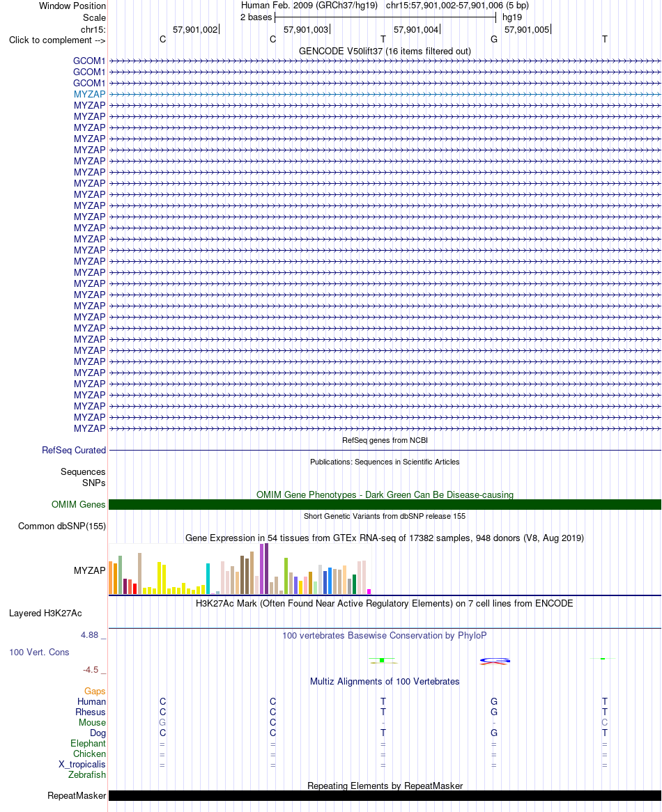Image resolution: width=662 pixels, height=812 pixels.
Task: Click the Sequences track label
Action: click(x=83, y=471)
